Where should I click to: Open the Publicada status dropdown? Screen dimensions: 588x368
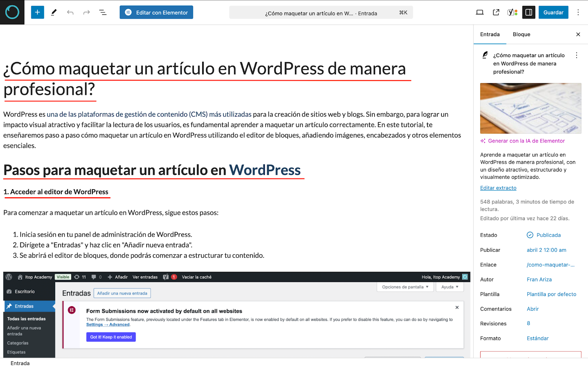(544, 235)
